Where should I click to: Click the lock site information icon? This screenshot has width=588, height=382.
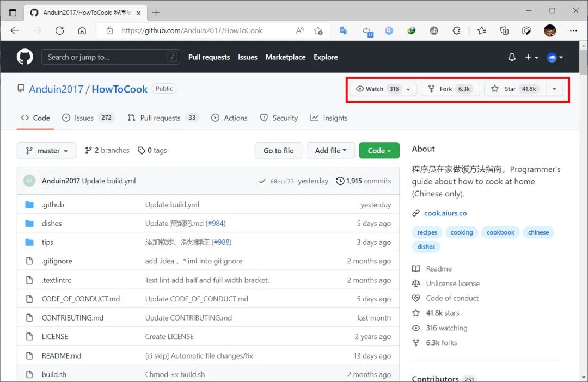[109, 30]
